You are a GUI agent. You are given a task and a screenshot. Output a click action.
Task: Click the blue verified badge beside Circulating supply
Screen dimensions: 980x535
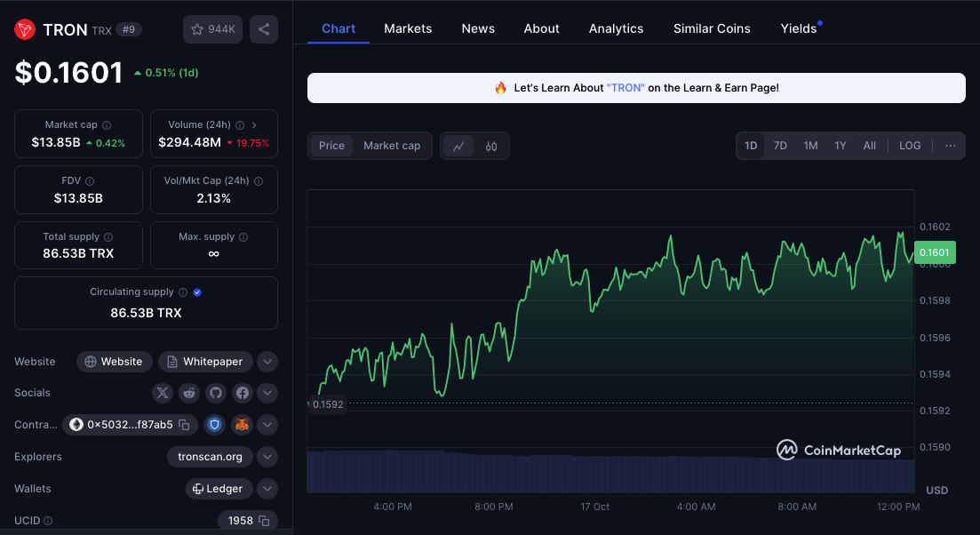[197, 292]
